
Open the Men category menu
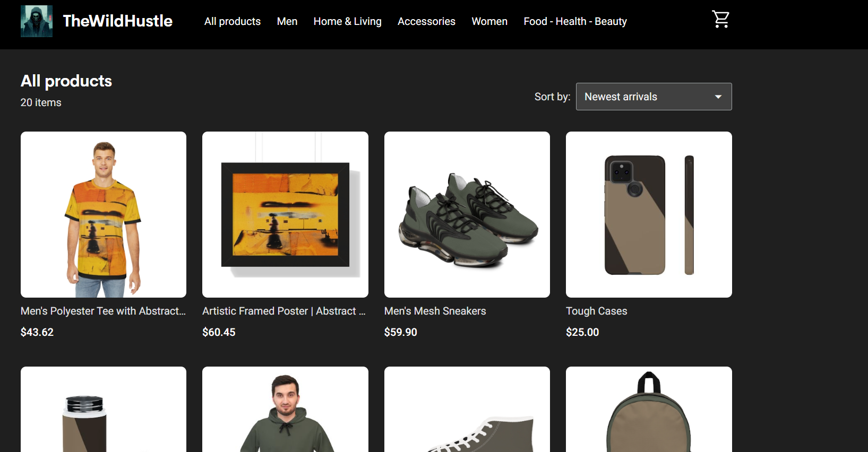tap(287, 21)
